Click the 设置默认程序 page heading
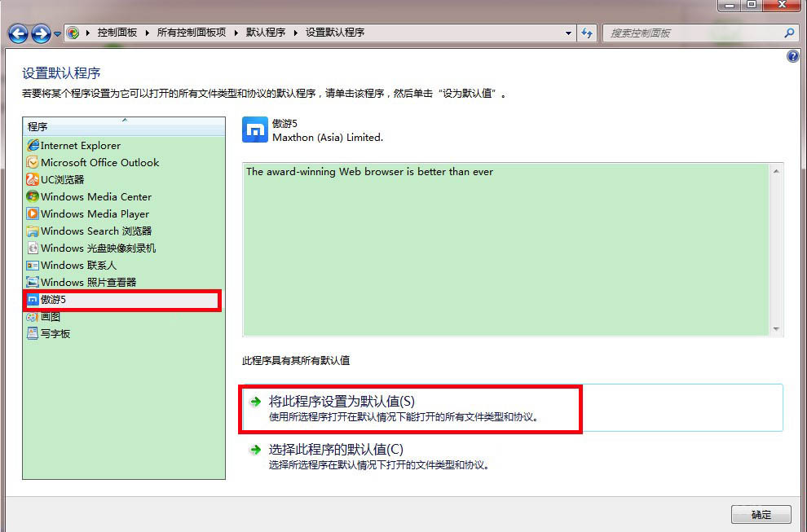The image size is (807, 532). (x=61, y=73)
